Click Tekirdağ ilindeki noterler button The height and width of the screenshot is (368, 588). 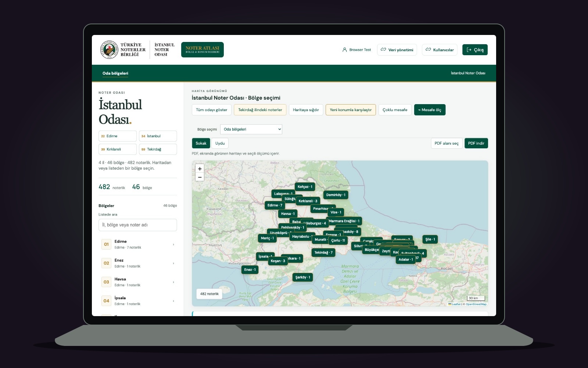[x=260, y=110]
